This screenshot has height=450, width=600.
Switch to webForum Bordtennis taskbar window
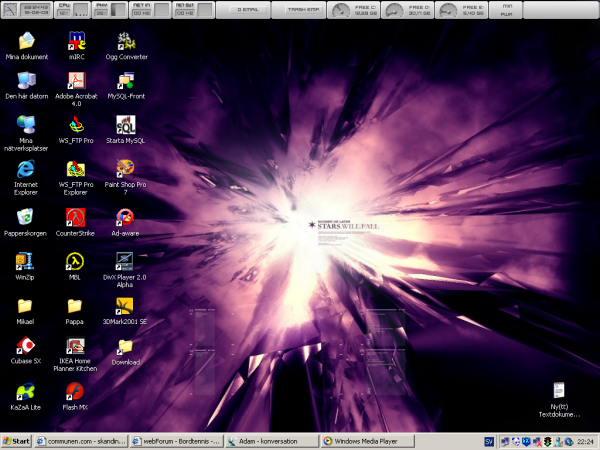176,441
